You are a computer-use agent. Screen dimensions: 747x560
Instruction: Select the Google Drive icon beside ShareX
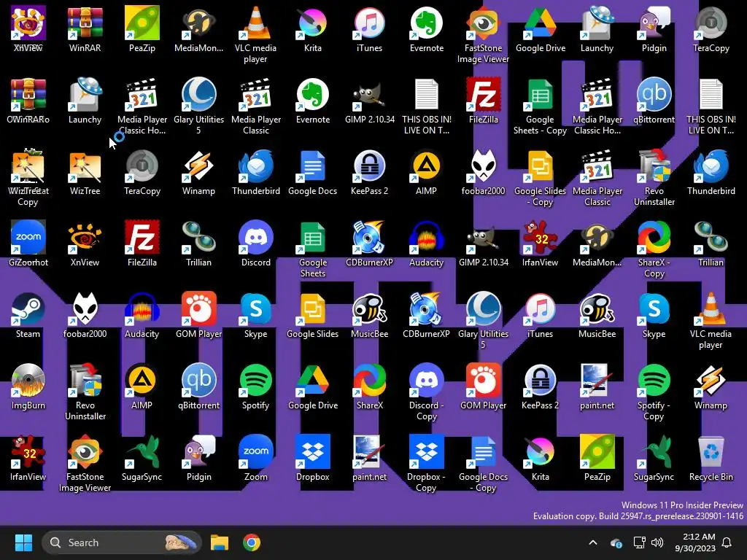click(x=312, y=386)
